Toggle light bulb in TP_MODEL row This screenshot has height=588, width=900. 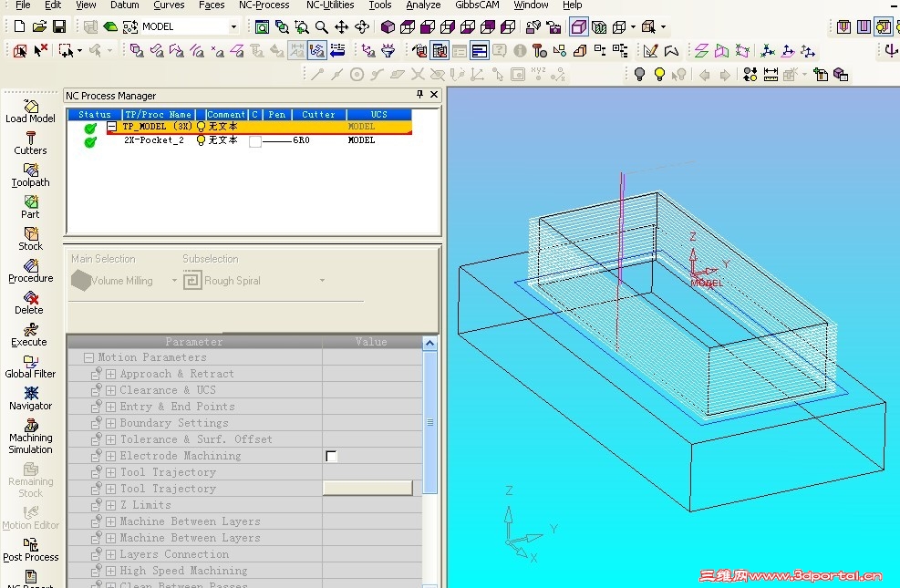[x=201, y=126]
